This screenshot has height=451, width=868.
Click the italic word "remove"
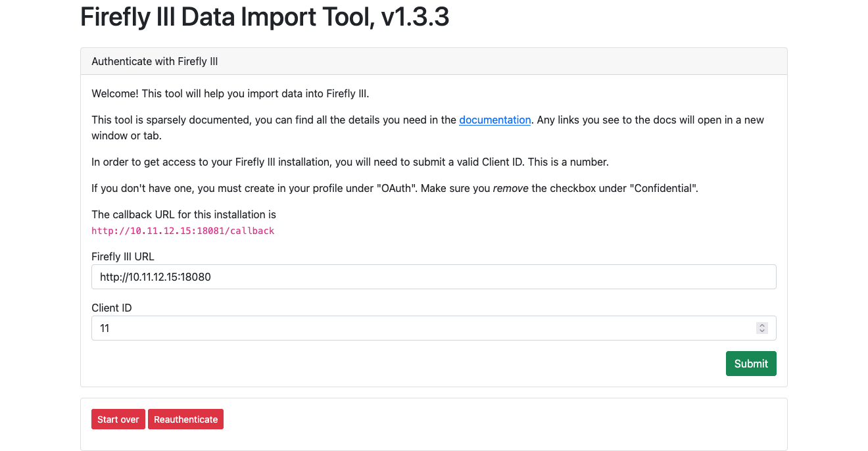tap(510, 188)
